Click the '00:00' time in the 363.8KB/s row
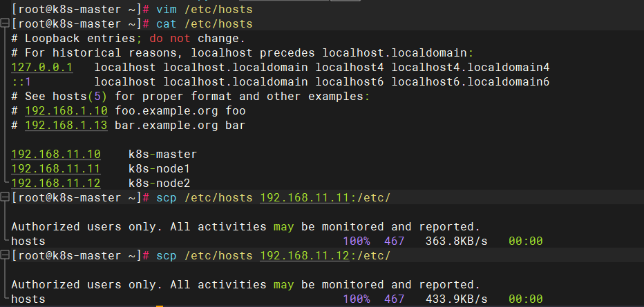 point(525,241)
